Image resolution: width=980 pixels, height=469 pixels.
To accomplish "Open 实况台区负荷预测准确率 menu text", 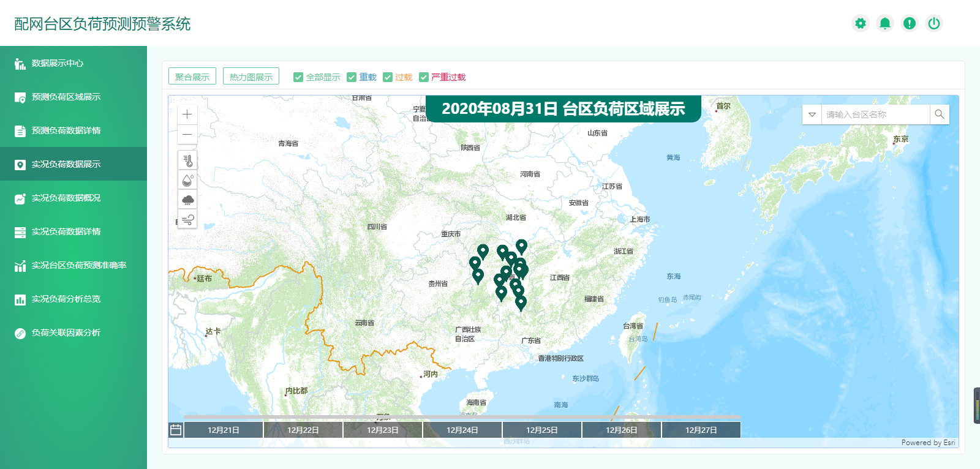I will coord(79,265).
